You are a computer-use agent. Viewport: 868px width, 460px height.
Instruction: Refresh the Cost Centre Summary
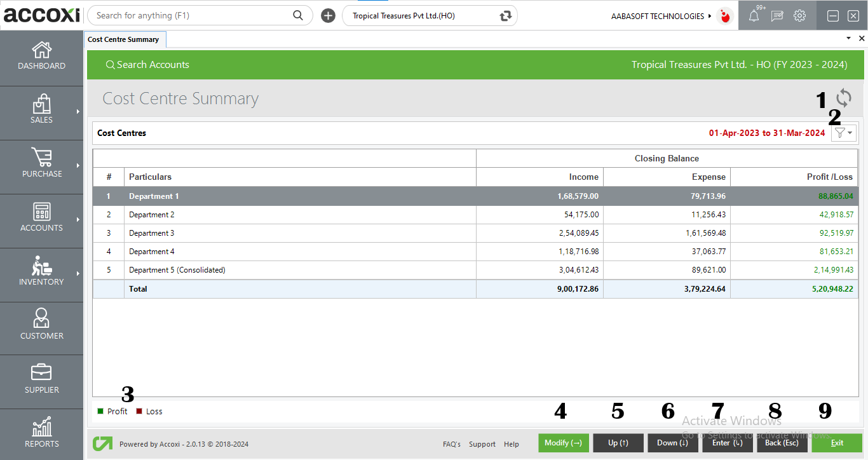tap(844, 98)
